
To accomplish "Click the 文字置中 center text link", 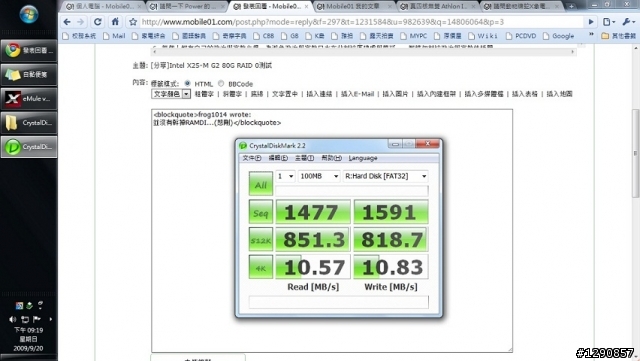I will tap(285, 94).
